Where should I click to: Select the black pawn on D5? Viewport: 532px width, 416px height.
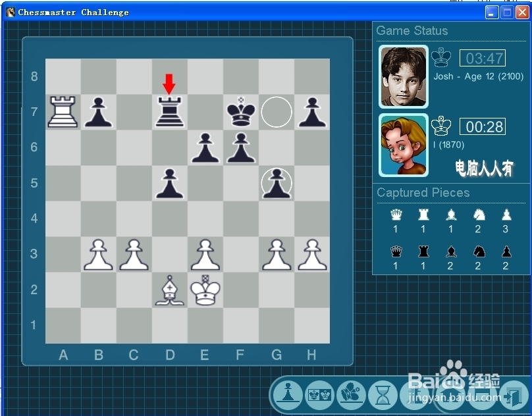[x=170, y=183]
